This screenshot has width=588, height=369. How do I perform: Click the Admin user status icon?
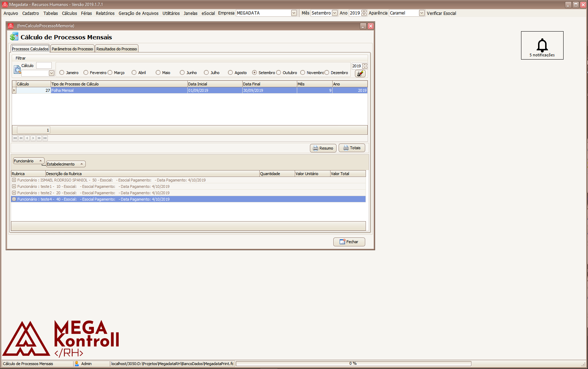pyautogui.click(x=77, y=364)
